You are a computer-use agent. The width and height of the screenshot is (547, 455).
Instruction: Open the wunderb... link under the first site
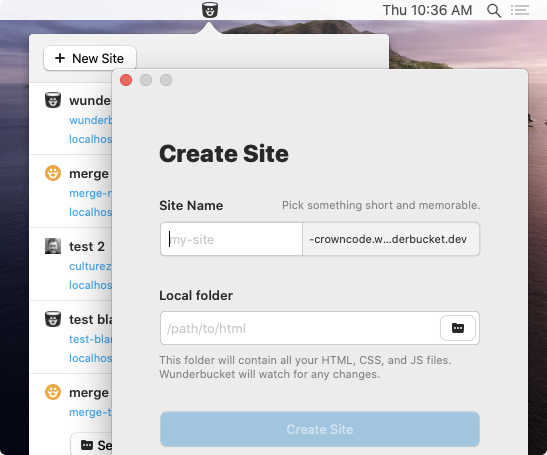(90, 120)
